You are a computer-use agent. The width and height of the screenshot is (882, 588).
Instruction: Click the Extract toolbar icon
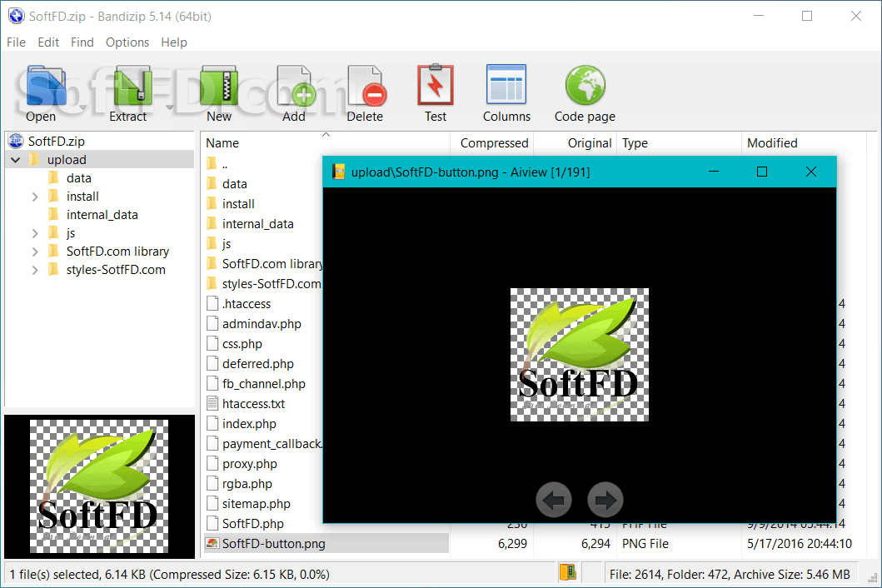pos(132,86)
